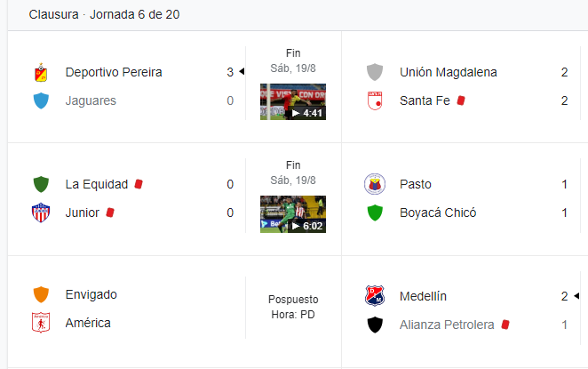
Task: Play the 6:02 Equidad-Junior highlights video
Action: click(293, 214)
